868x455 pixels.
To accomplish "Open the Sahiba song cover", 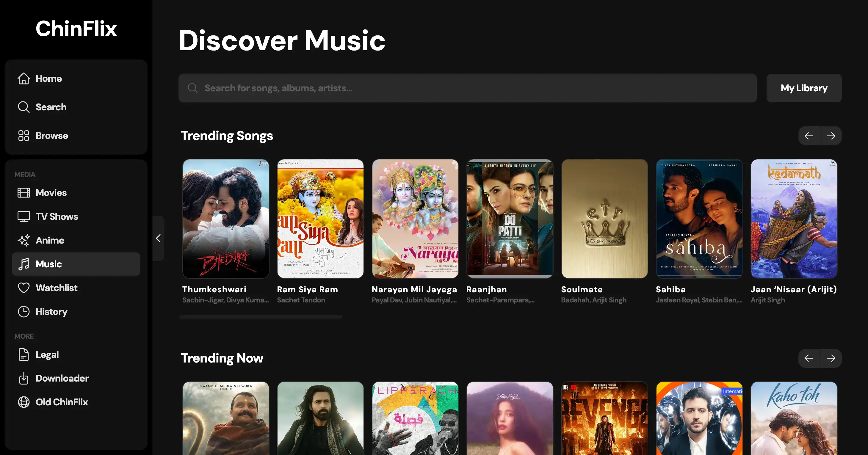I will (x=699, y=219).
